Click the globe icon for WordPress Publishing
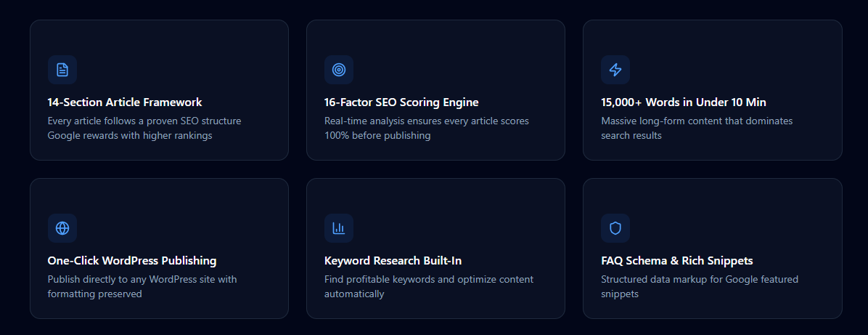 (x=62, y=228)
